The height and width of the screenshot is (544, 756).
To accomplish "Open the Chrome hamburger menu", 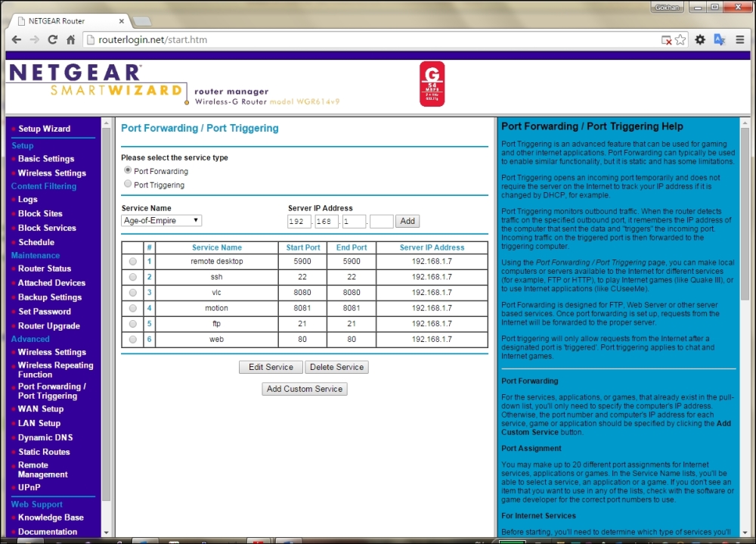I will 740,39.
